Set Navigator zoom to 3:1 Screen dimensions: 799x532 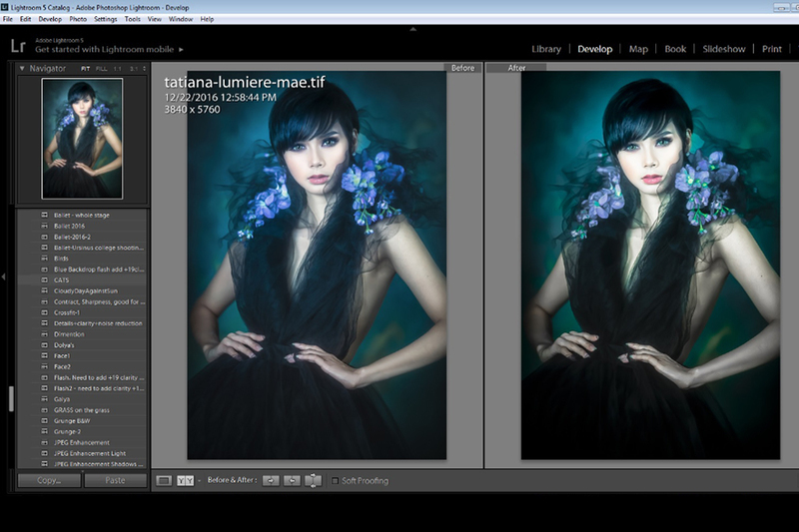[134, 68]
